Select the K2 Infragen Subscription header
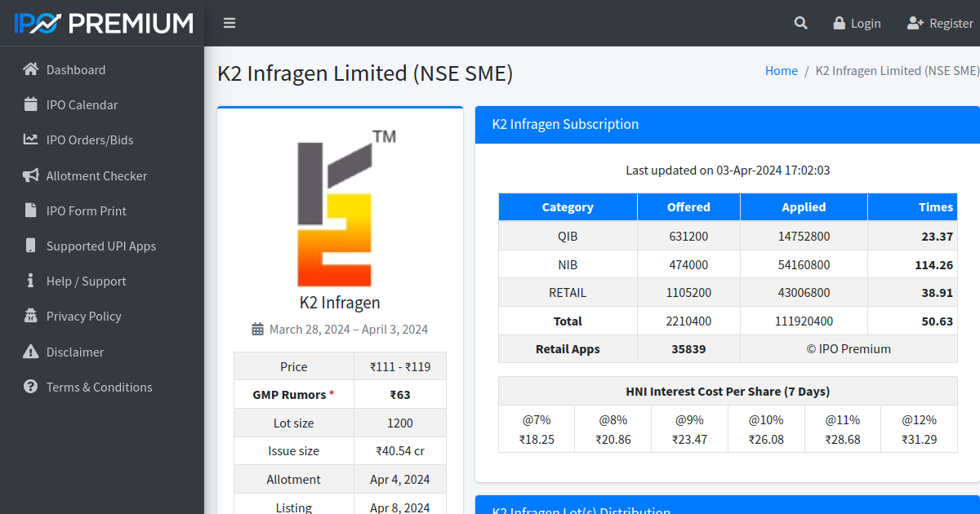Screen dimensions: 980x514 pos(565,124)
